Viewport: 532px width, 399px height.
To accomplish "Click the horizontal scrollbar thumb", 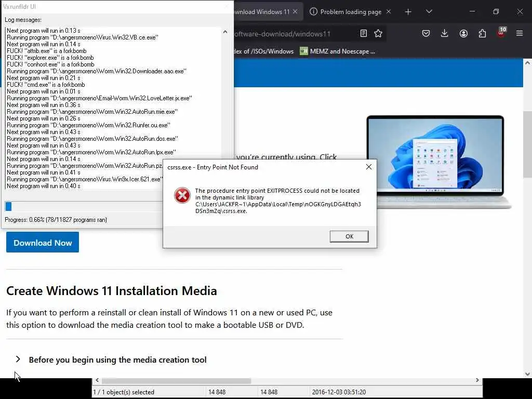I will pyautogui.click(x=177, y=381).
